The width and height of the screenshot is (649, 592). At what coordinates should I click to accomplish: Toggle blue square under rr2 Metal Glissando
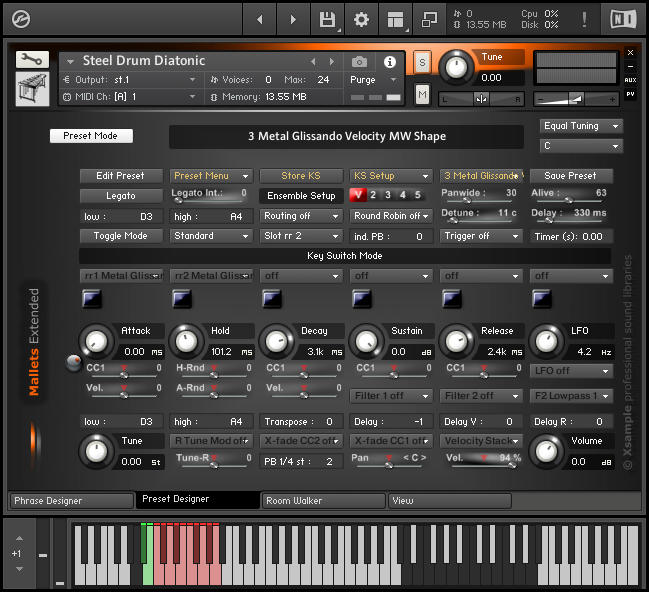pos(182,298)
